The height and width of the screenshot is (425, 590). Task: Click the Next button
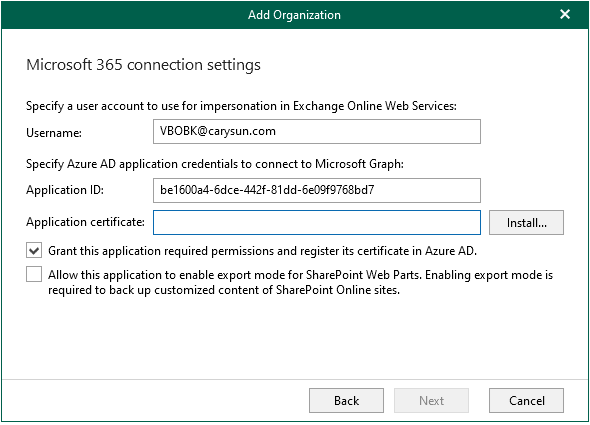click(x=431, y=401)
